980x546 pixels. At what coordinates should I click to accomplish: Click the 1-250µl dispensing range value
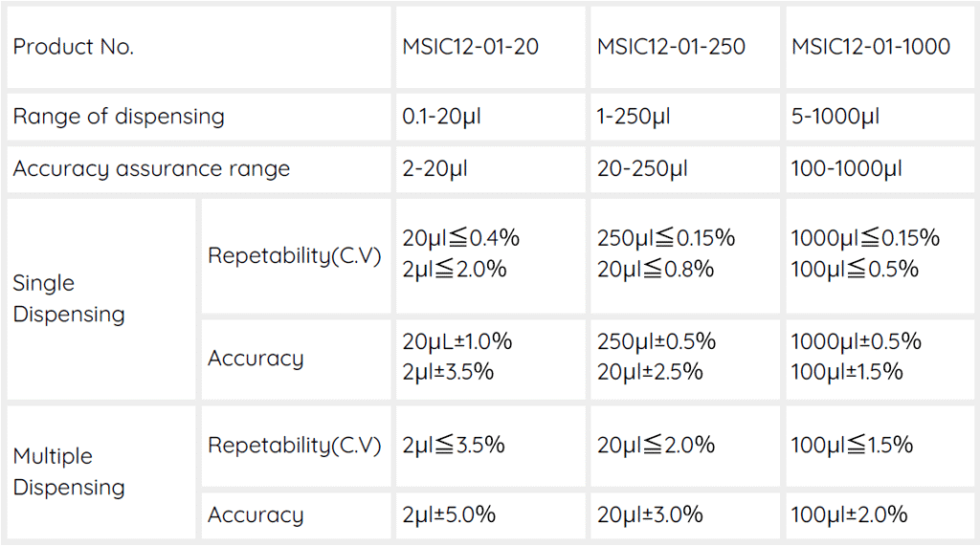pos(634,117)
